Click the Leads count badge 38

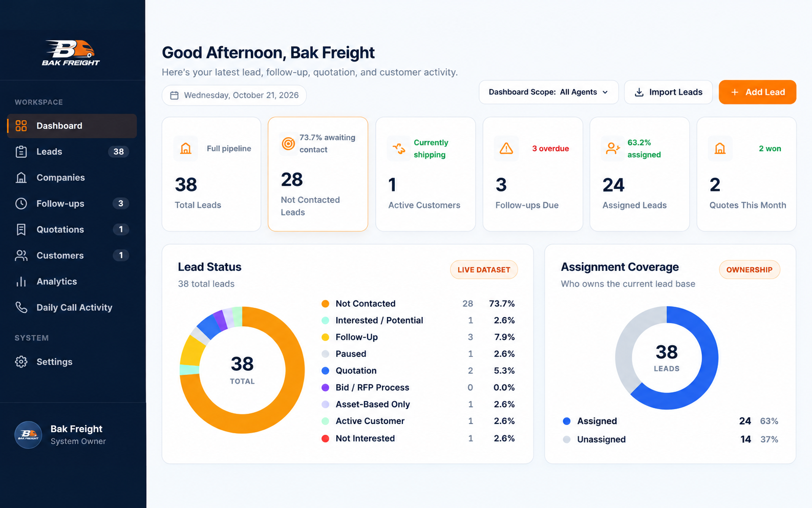(x=119, y=152)
